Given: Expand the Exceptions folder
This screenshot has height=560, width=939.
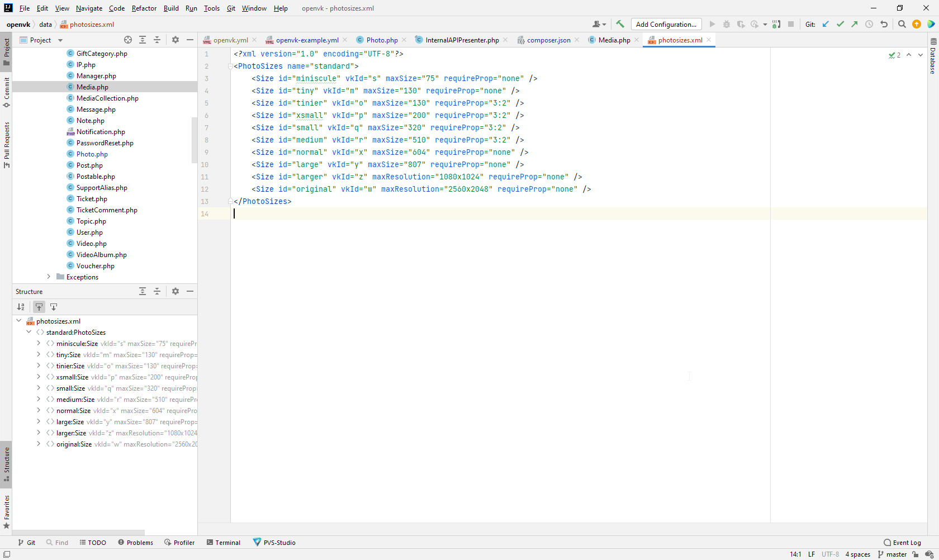Looking at the screenshot, I should pos(49,277).
